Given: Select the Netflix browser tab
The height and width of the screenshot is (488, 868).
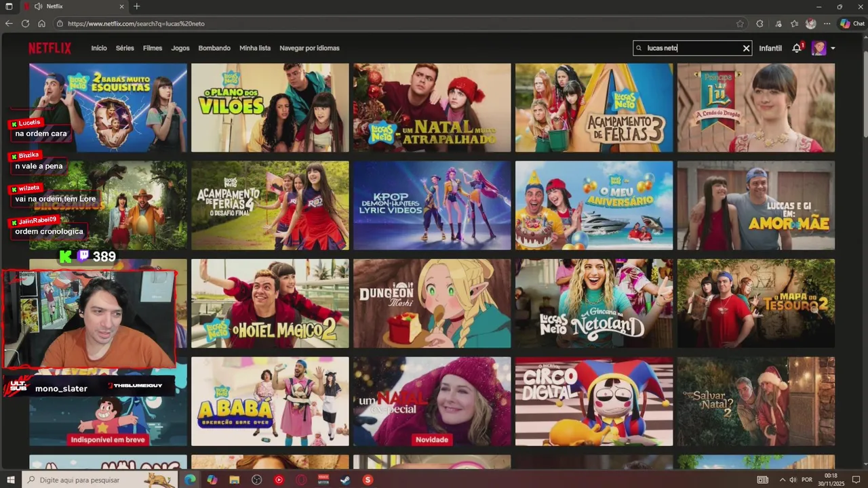Looking at the screenshot, I should pyautogui.click(x=75, y=6).
